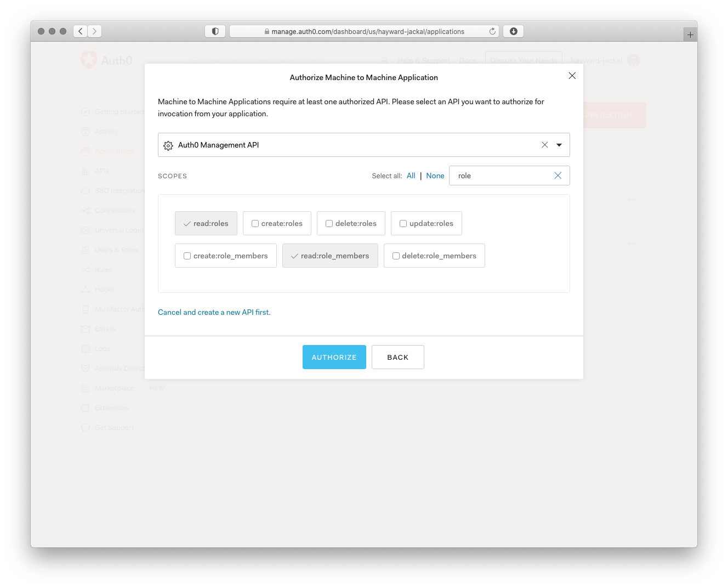Deselect all scopes via the None link
Viewport: 728px width, 588px height.
point(435,176)
